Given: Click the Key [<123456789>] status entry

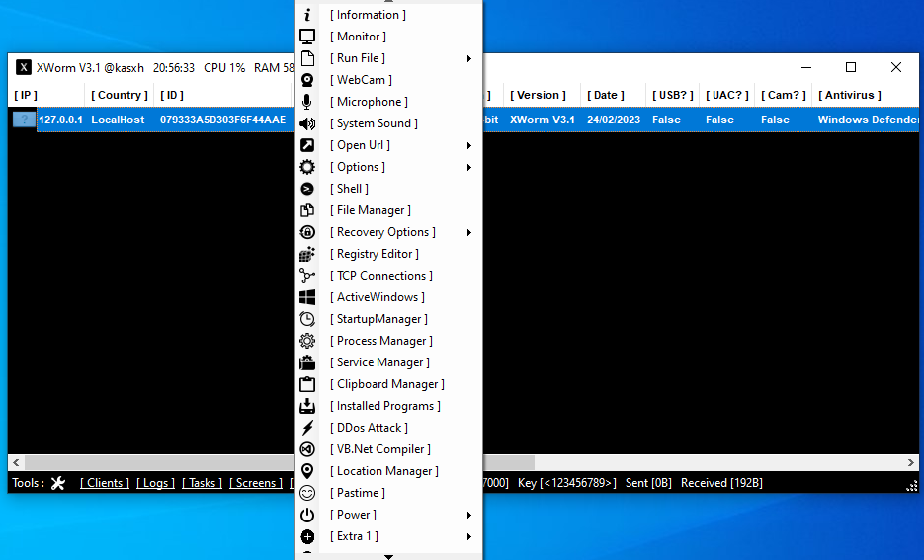Looking at the screenshot, I should pos(567,483).
